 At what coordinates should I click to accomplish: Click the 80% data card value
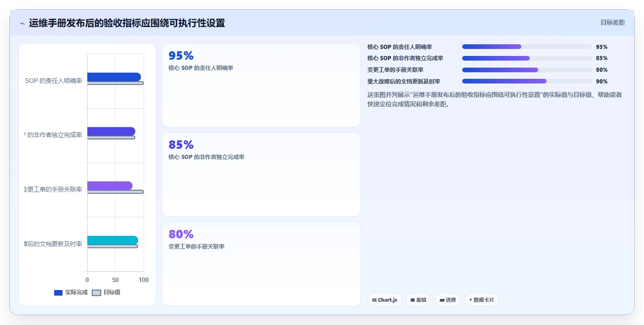tap(181, 234)
